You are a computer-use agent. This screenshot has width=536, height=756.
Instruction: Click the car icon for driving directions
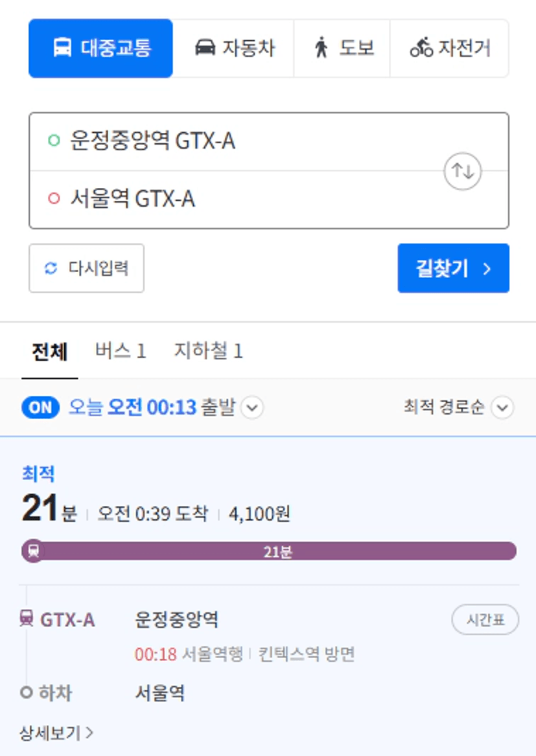(205, 48)
